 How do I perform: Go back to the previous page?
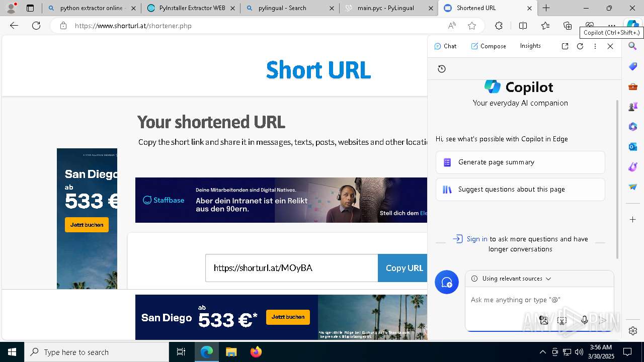(x=14, y=26)
